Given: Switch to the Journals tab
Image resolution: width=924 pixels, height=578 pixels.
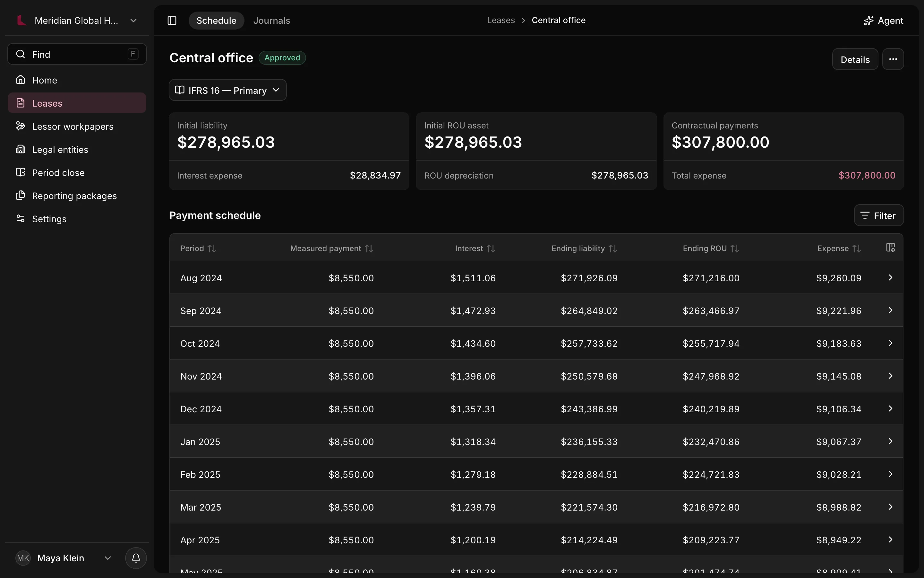Looking at the screenshot, I should tap(271, 21).
